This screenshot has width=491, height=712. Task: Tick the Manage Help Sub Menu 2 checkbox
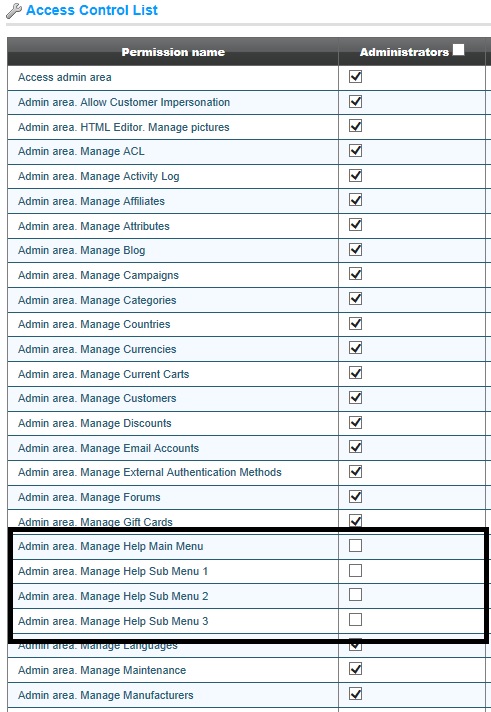[355, 595]
